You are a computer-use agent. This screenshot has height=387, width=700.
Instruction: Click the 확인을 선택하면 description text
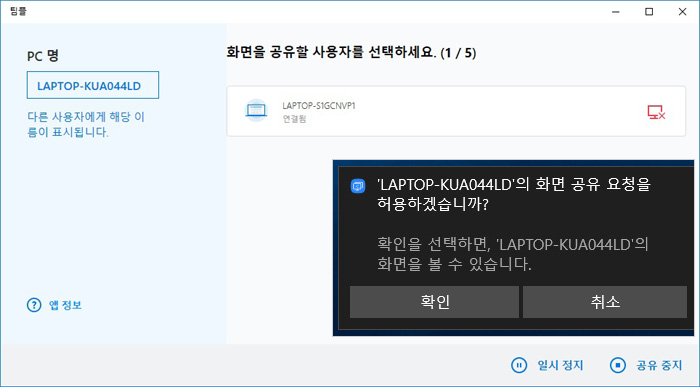[x=512, y=254]
